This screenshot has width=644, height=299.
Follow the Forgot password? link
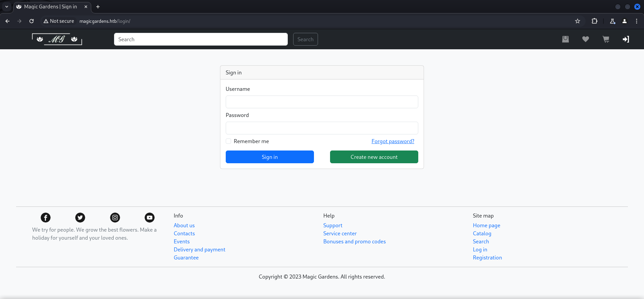(393, 141)
